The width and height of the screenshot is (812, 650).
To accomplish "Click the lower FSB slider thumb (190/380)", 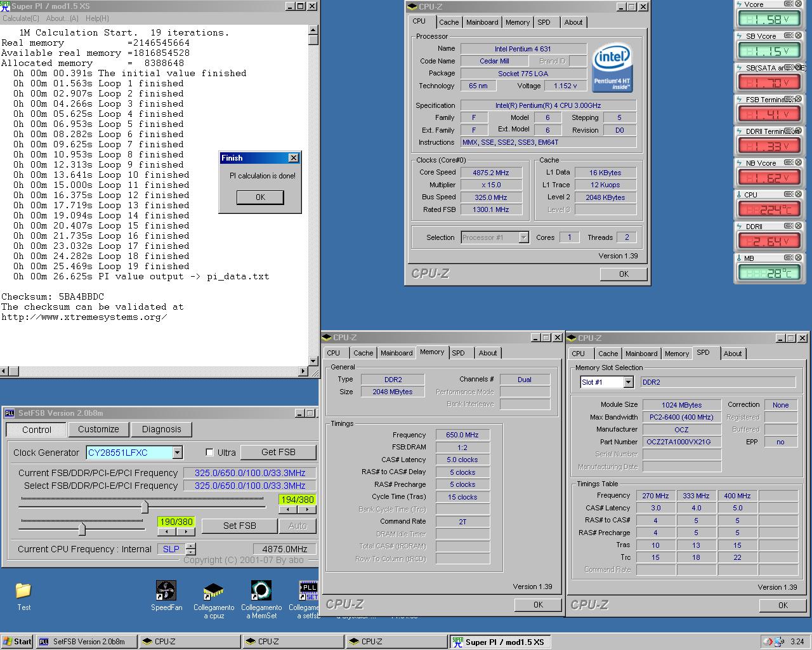I will [x=82, y=529].
